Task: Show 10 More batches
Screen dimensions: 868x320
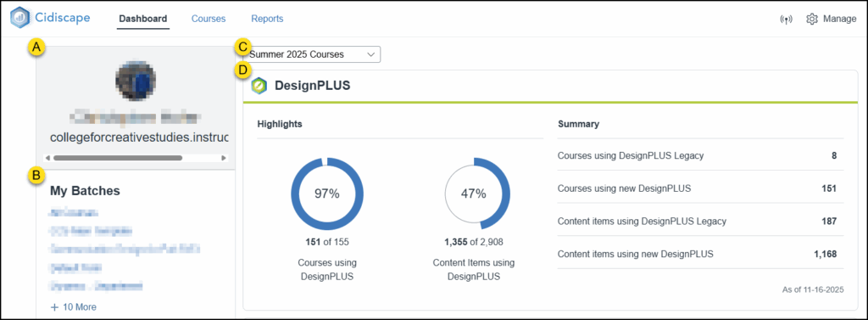Action: (x=73, y=306)
